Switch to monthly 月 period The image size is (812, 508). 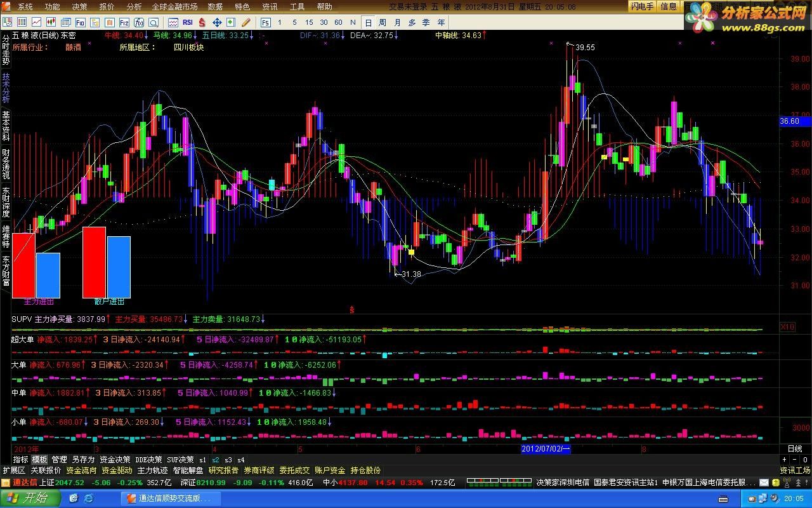(x=398, y=22)
